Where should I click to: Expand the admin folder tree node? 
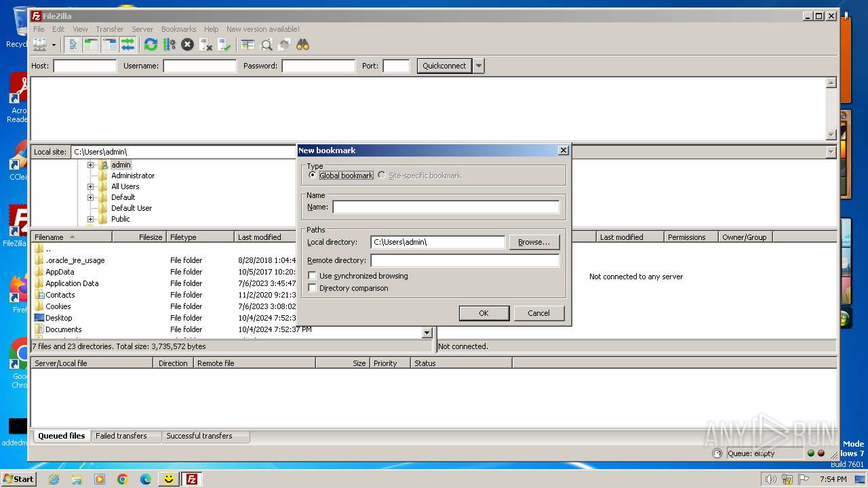point(90,165)
